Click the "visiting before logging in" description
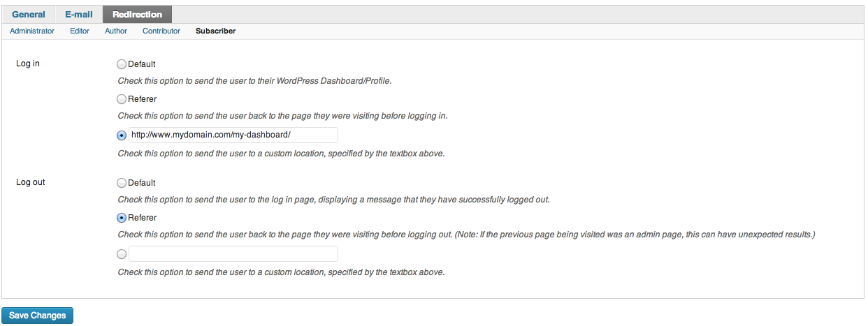868x326 pixels. tap(283, 116)
